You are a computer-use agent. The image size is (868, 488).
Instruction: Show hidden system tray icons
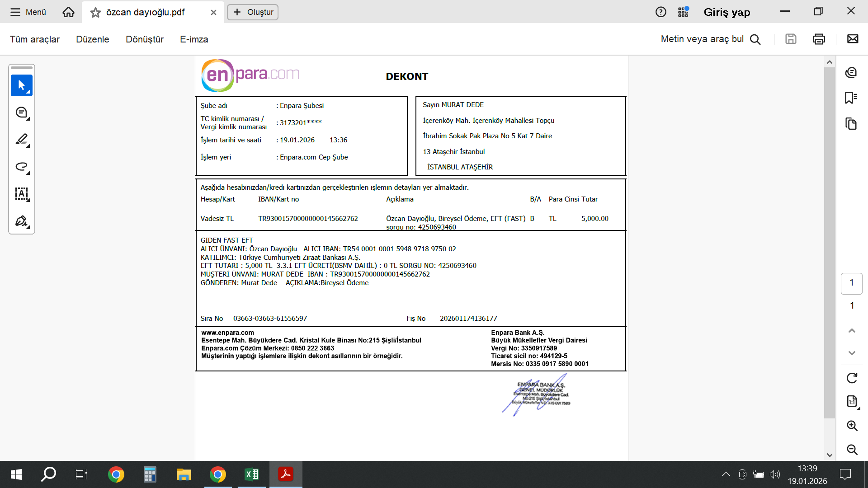[x=726, y=474]
